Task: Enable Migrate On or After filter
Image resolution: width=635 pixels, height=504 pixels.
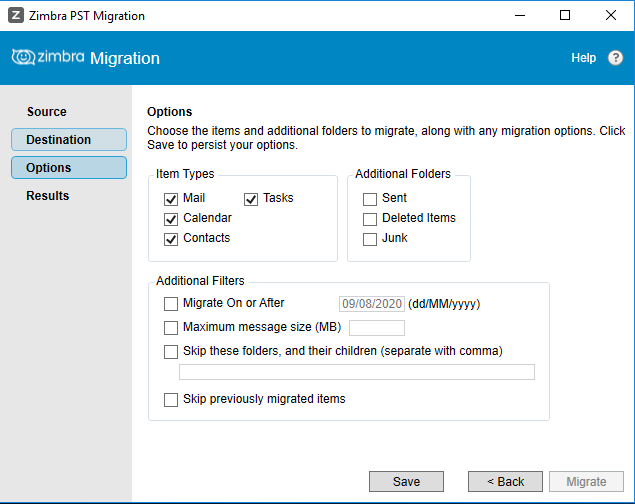Action: click(x=171, y=304)
